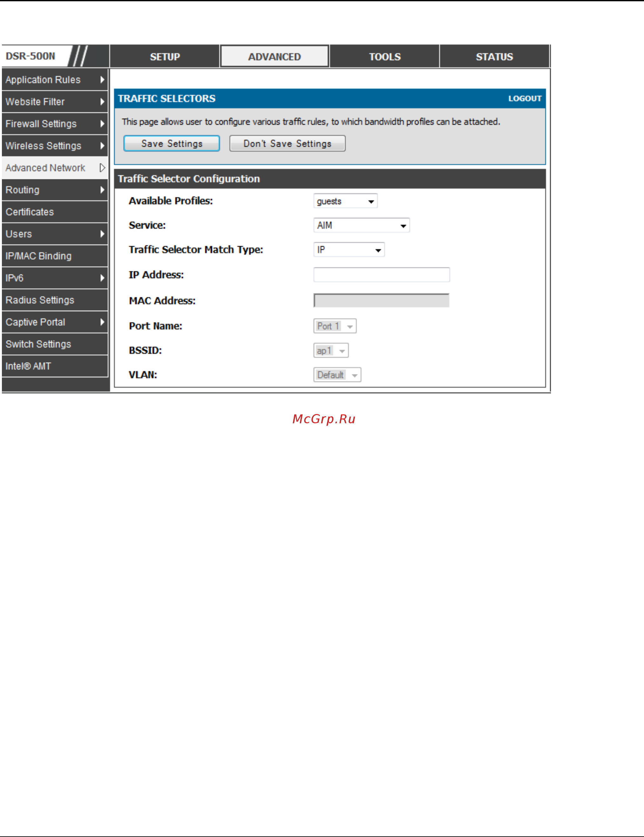Viewport: 644px width, 837px height.
Task: Open IPv6 menu item
Action: pos(55,278)
